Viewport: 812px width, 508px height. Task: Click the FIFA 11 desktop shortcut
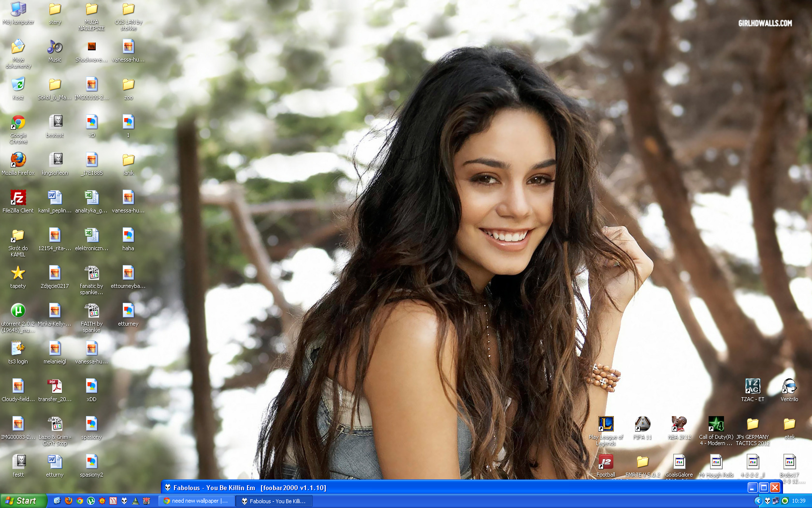point(642,424)
